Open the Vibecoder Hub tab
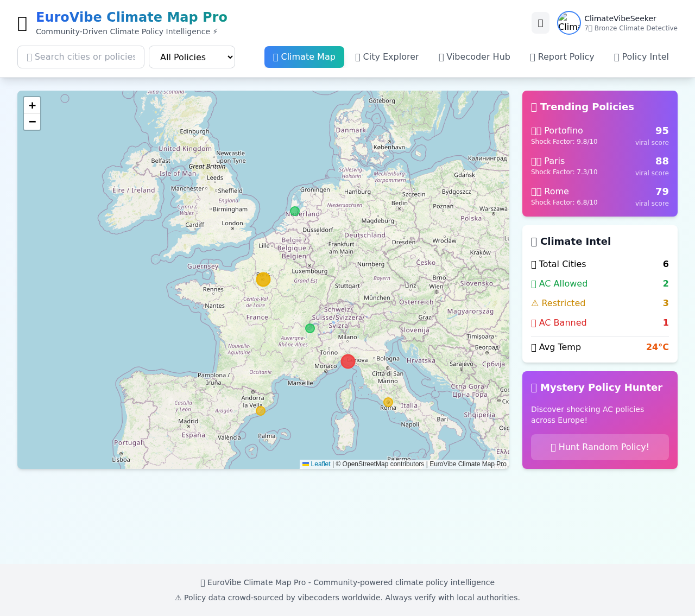 [x=475, y=57]
